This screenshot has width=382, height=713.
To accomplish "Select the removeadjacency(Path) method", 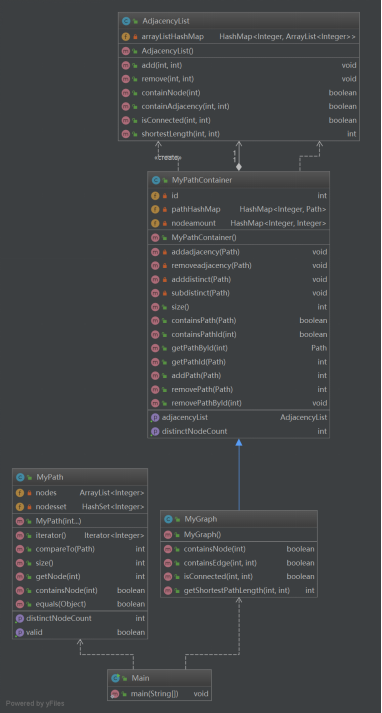I will pyautogui.click(x=238, y=265).
